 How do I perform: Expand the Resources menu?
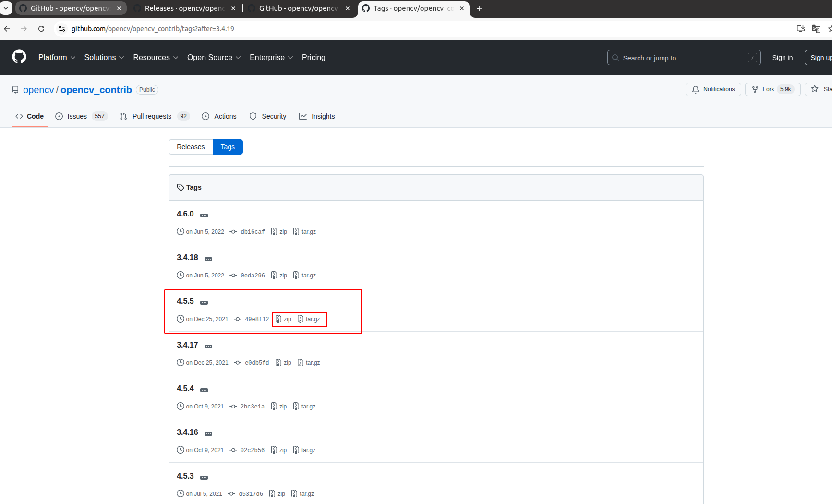point(156,58)
